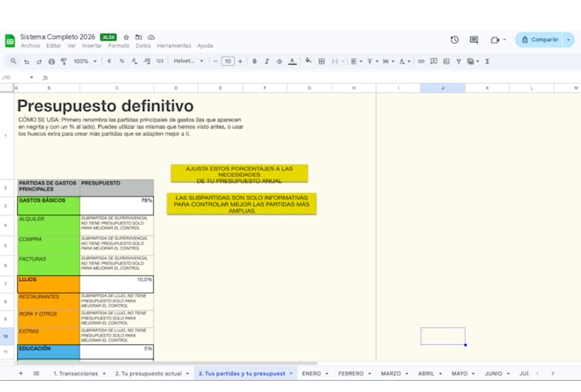Open the borders tool
581x392 pixels.
tap(321, 61)
